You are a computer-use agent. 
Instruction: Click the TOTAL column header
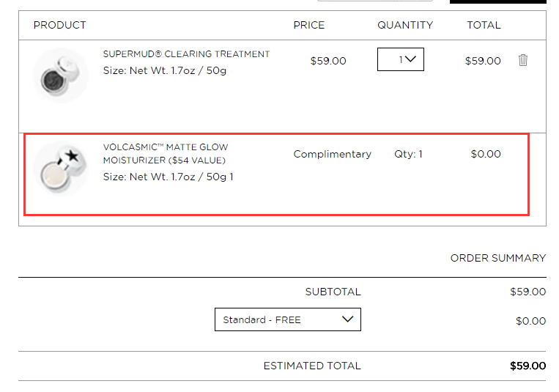484,25
